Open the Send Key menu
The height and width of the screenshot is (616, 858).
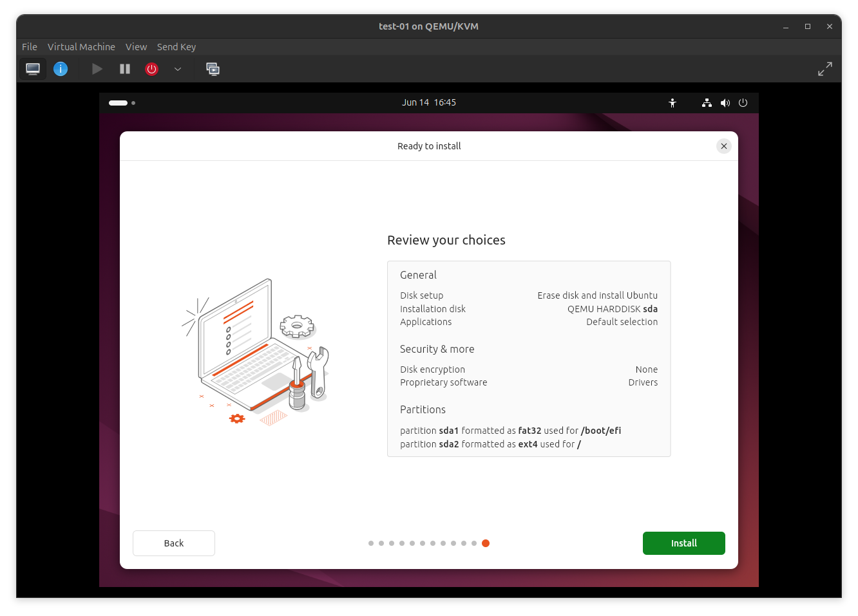click(176, 46)
